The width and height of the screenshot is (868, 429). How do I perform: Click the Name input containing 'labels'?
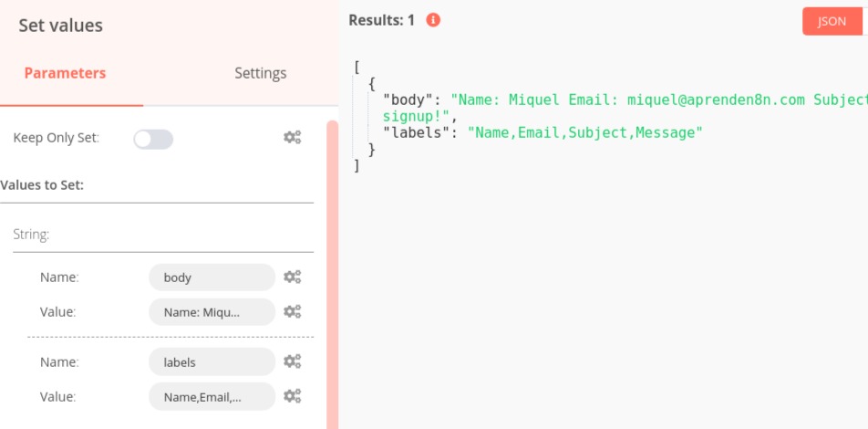pos(212,361)
